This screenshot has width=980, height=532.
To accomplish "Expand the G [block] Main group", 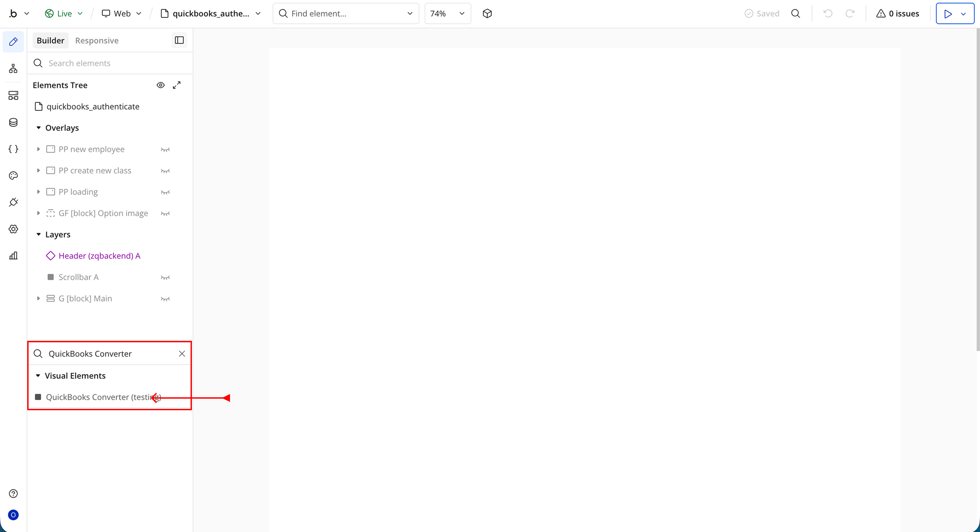I will click(x=38, y=299).
